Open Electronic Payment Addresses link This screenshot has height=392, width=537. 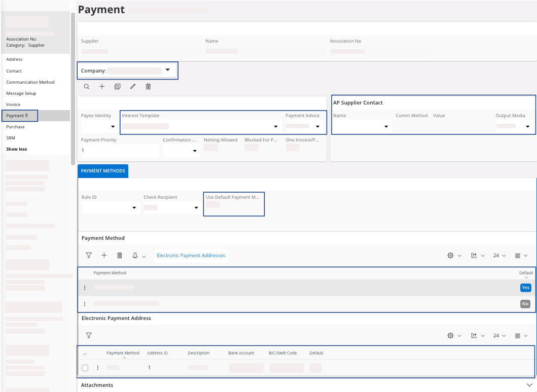(191, 256)
